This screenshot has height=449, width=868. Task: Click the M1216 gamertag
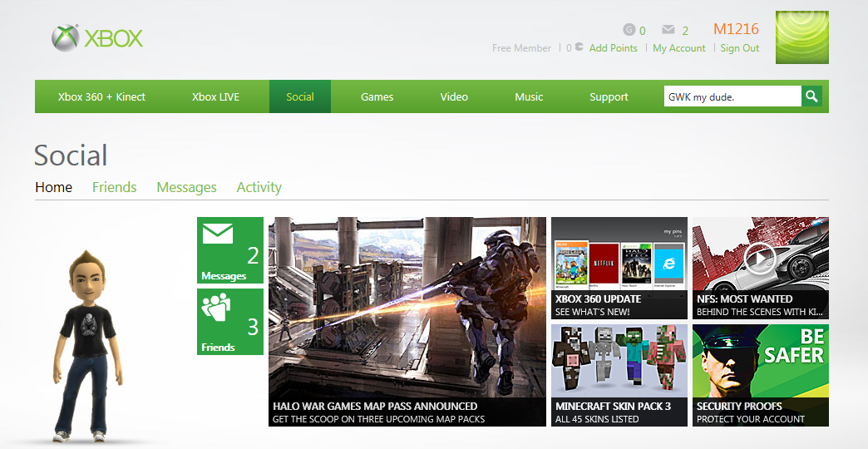point(737,29)
